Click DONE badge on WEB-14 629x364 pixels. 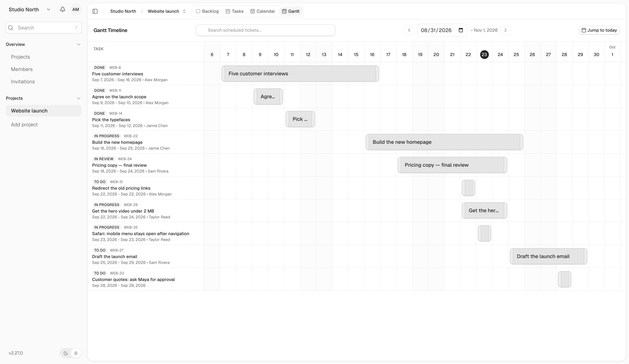[x=99, y=114]
